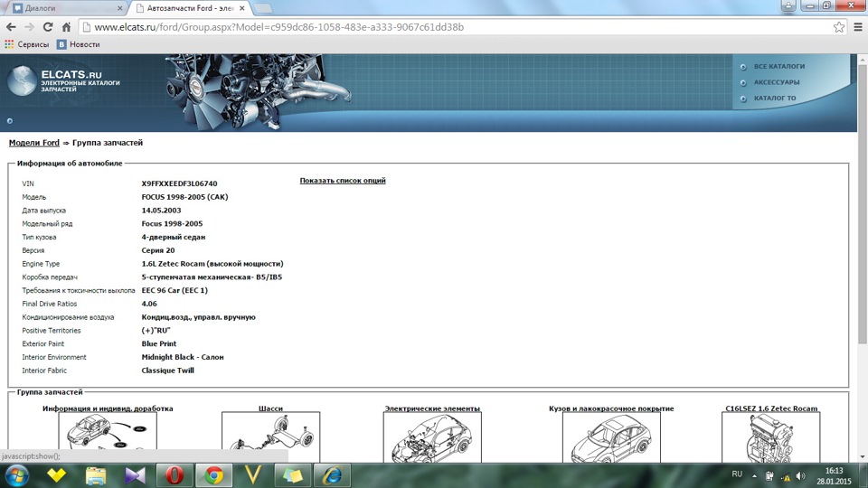The height and width of the screenshot is (488, 868).
Task: Open the Новости bookmark
Action: pos(78,44)
